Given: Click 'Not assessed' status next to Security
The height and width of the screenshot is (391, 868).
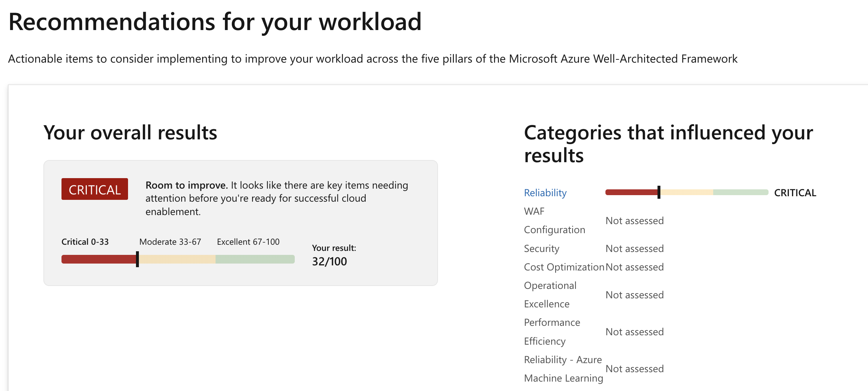Looking at the screenshot, I should coord(634,248).
